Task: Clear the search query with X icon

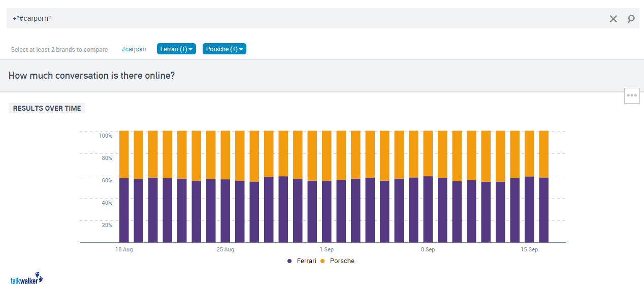Action: (613, 19)
